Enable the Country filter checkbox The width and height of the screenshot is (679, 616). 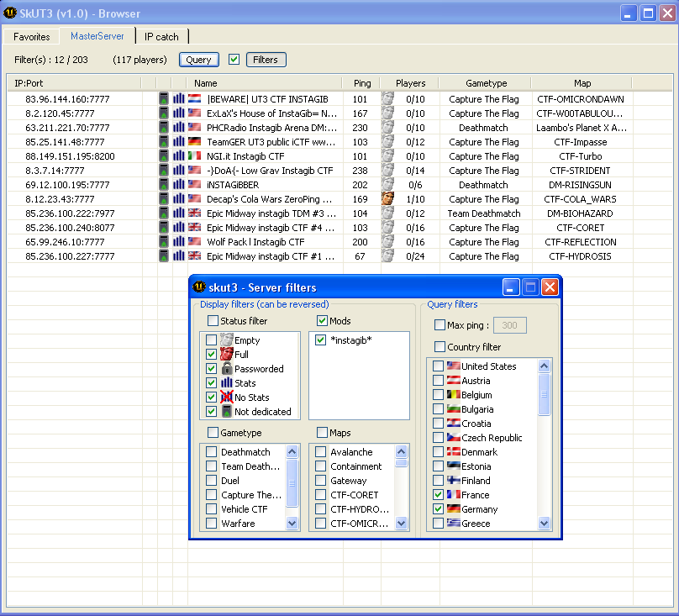pyautogui.click(x=440, y=346)
